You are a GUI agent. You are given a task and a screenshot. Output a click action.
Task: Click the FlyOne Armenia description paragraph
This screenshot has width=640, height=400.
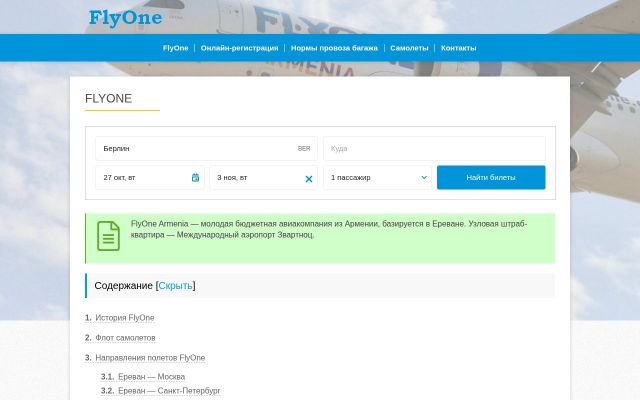(329, 229)
